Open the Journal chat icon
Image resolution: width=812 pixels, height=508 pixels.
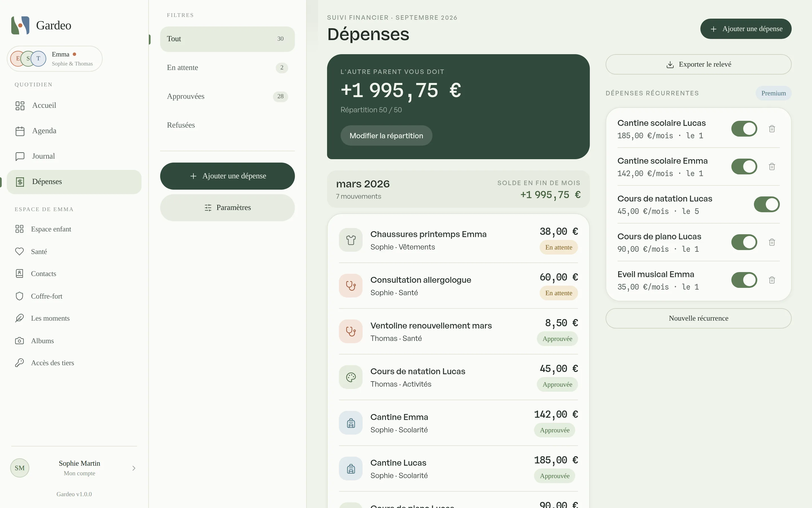click(x=20, y=156)
